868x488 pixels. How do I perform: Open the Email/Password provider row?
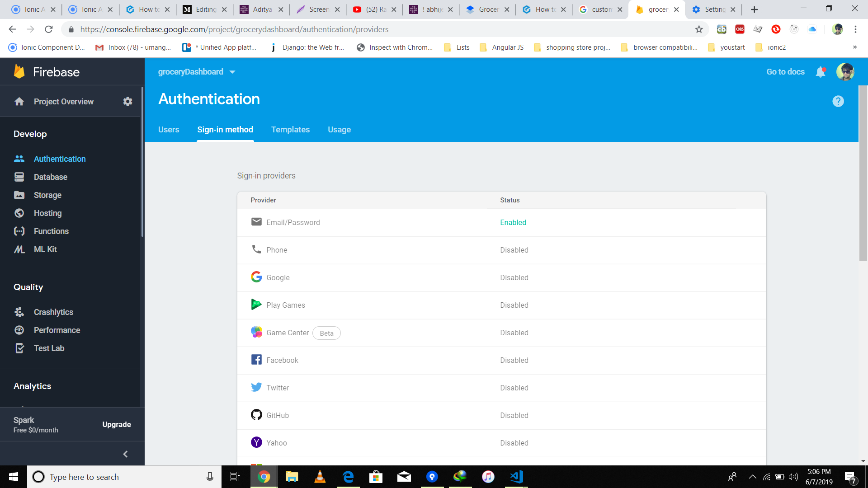pyautogui.click(x=293, y=222)
